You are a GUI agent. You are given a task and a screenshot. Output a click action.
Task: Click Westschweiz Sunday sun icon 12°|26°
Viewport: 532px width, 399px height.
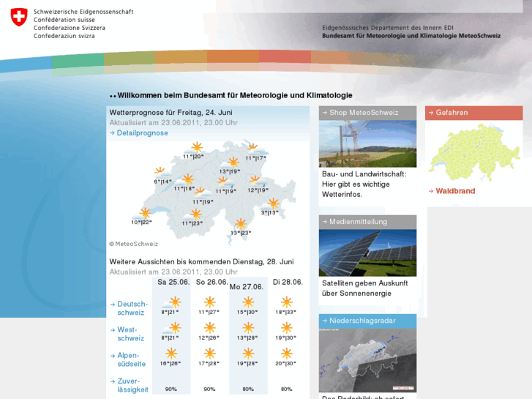pos(210,328)
